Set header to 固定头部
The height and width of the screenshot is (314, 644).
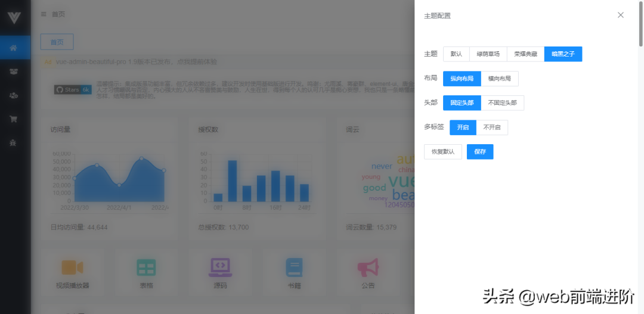(x=462, y=102)
